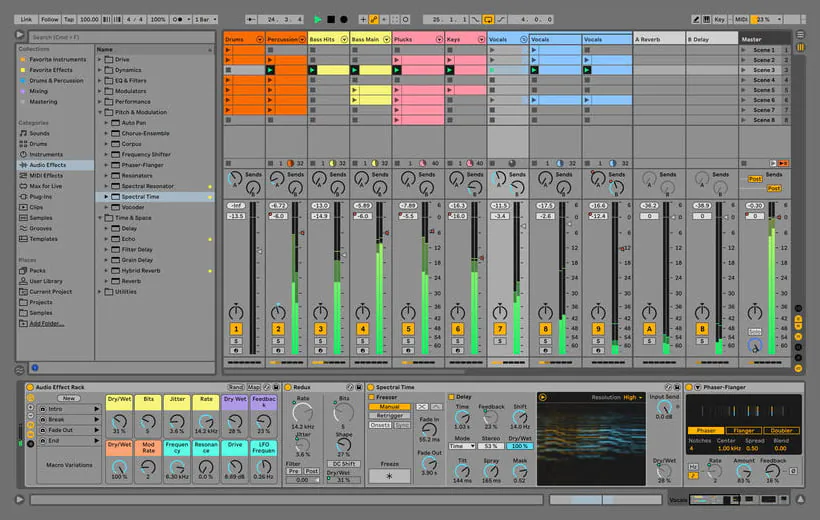Click the Solo button on track 4

coord(362,341)
